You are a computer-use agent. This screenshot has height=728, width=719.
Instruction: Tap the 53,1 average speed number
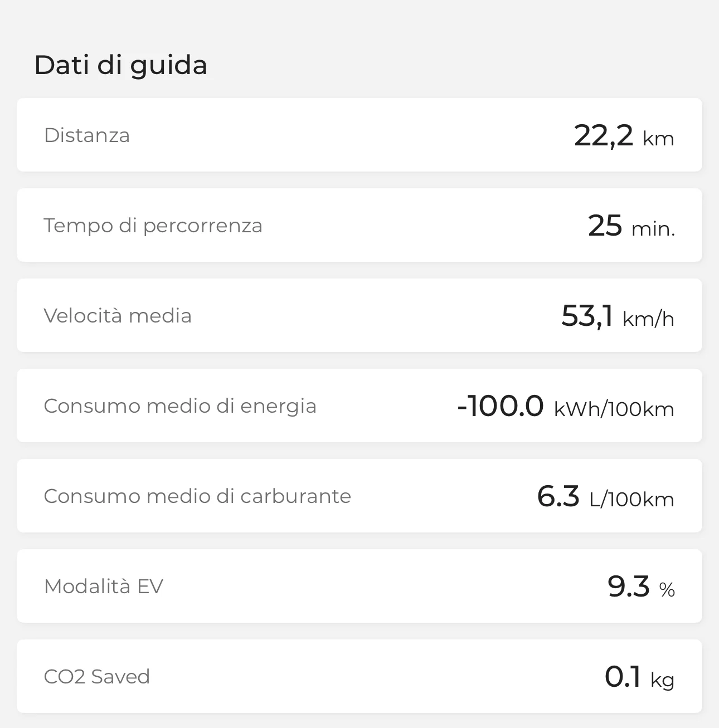click(x=587, y=316)
